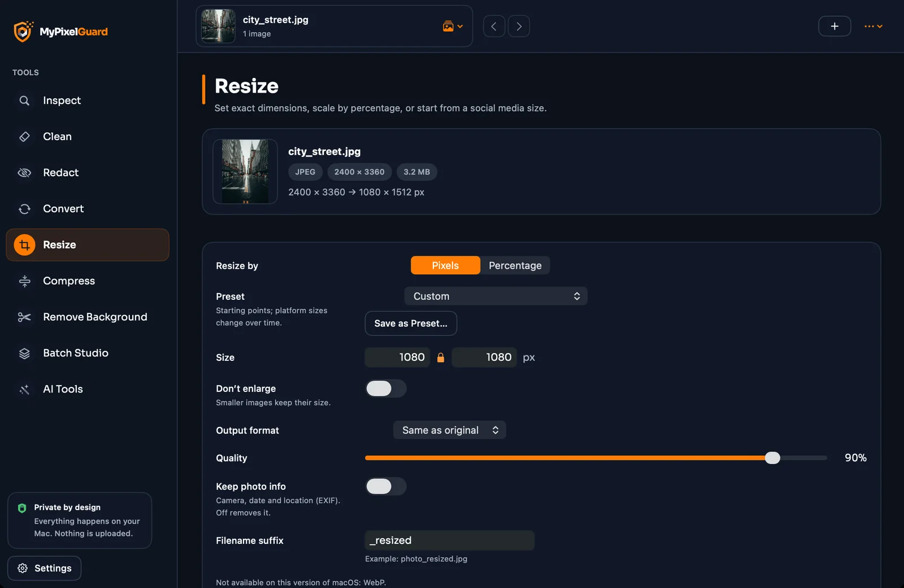Viewport: 904px width, 588px height.
Task: Click the 90% quality value
Action: (x=855, y=458)
